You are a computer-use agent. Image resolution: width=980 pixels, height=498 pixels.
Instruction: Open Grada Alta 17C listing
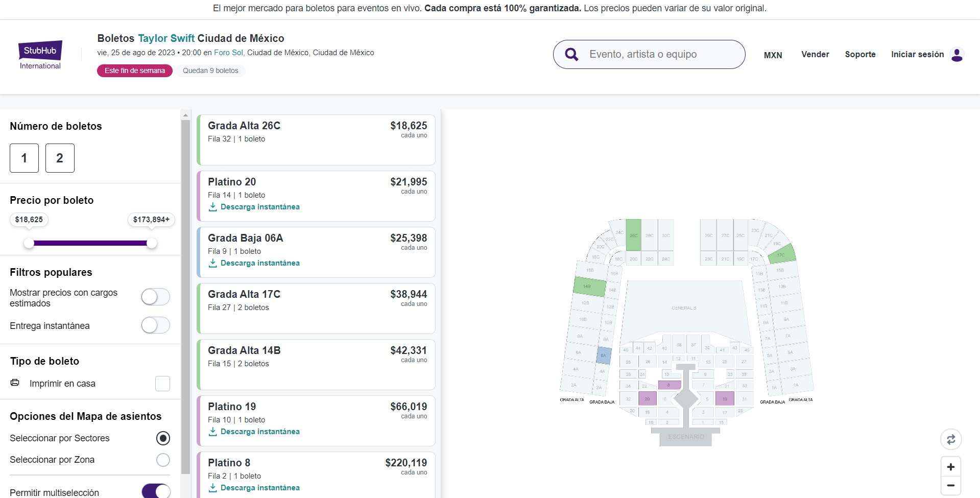(x=316, y=309)
